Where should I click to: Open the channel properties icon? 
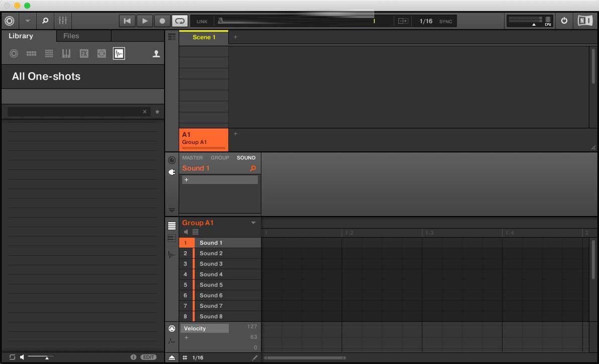172,160
